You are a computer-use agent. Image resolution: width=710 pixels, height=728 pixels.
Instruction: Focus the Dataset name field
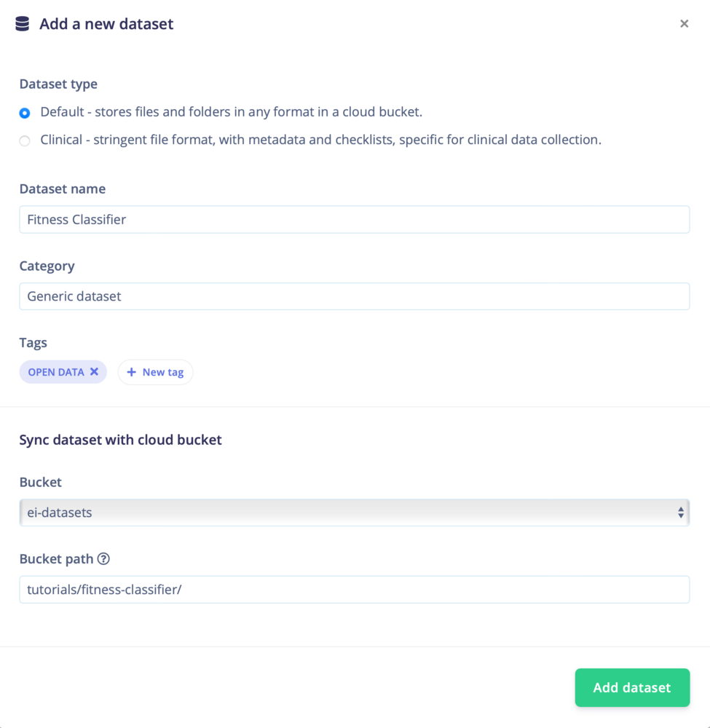point(354,219)
